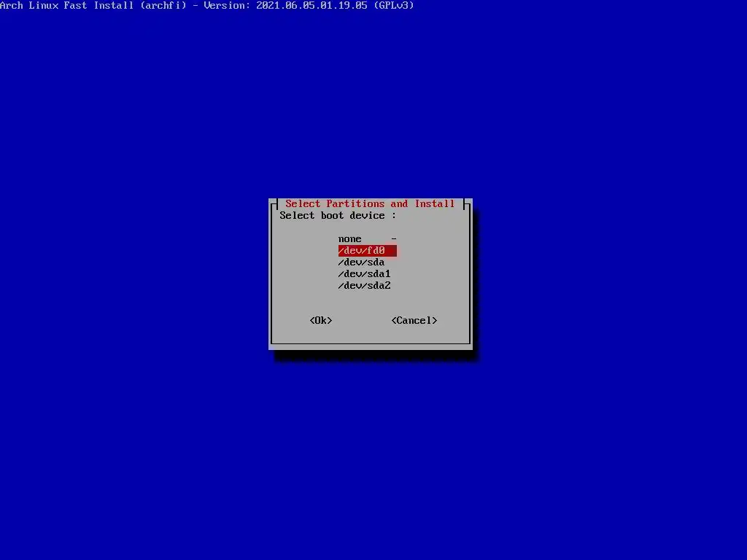Choose /dev/fd0 as boot device
Viewport: 747px width, 560px height.
[x=368, y=251]
